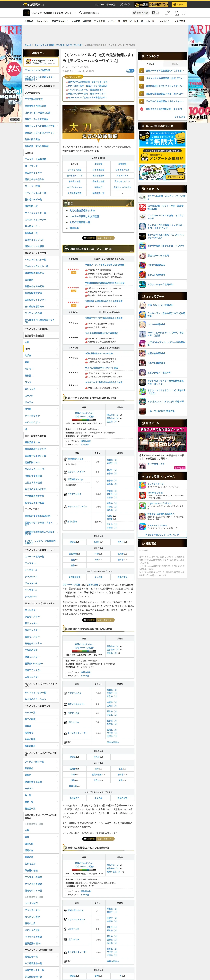This screenshot has height=980, width=210.
Task: Expand the ストーリー攻略 sidebar arrow
Action: pos(57,186)
